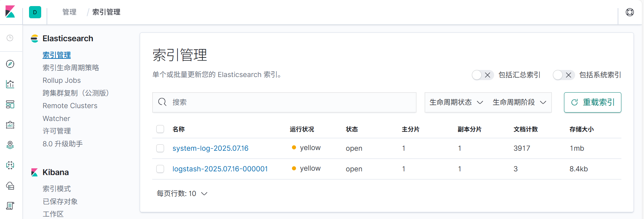Sort by 副本分片 column header
This screenshot has height=219, width=644.
point(469,129)
